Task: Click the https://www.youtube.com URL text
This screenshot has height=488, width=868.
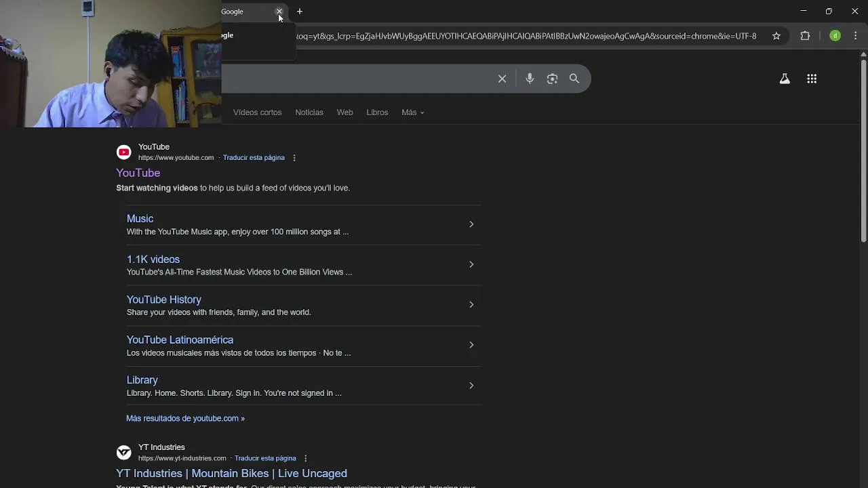Action: coord(176,158)
